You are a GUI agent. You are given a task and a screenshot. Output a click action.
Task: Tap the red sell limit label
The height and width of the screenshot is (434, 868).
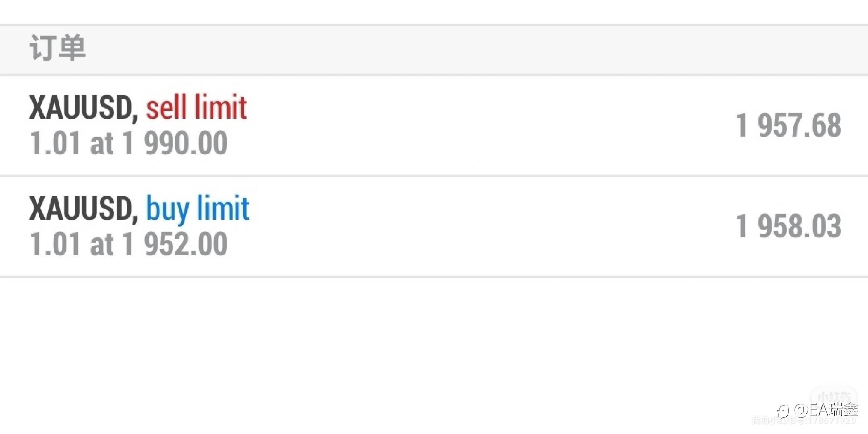point(196,108)
